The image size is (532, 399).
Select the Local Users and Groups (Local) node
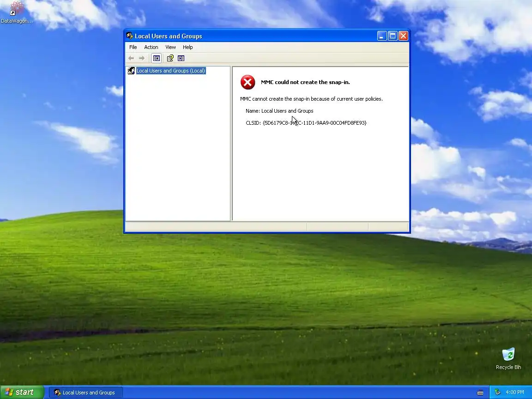171,71
